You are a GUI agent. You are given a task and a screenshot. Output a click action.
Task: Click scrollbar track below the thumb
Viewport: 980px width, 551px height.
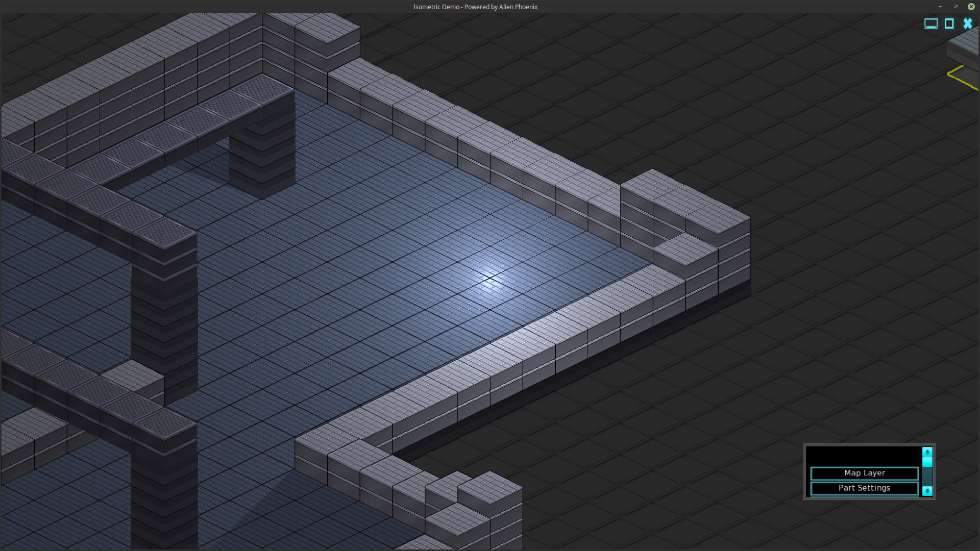tap(927, 477)
